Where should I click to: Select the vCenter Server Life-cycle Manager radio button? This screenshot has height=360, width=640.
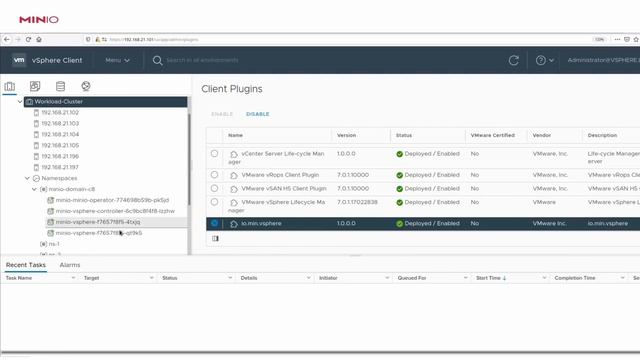pyautogui.click(x=214, y=153)
